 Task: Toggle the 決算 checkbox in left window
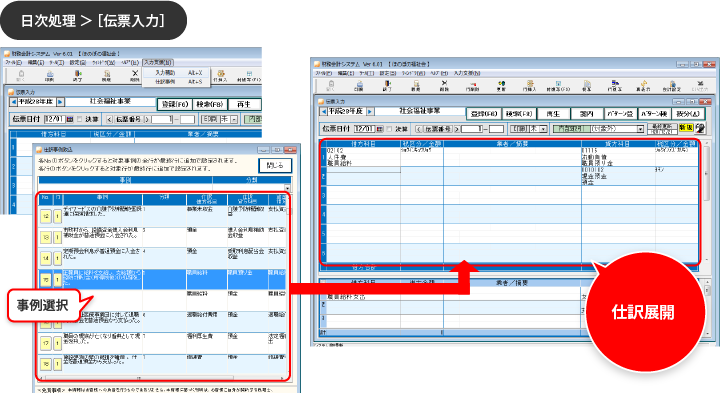click(x=79, y=119)
